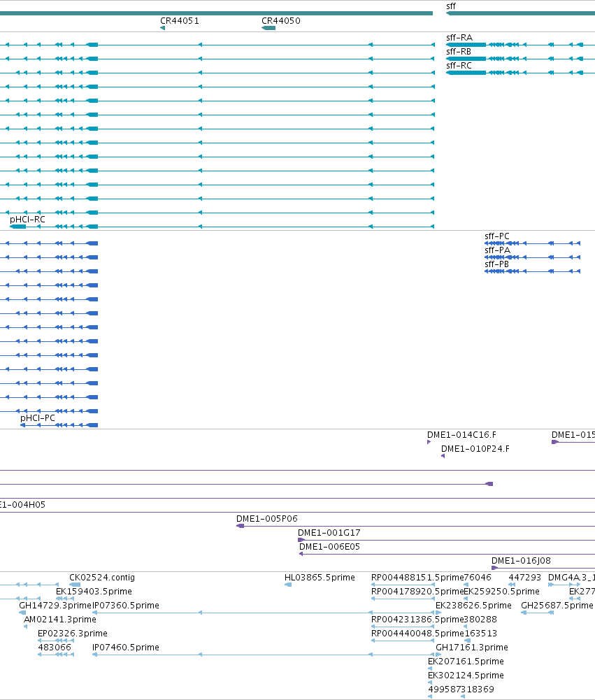Click the CK02524.contig EST label

point(102,577)
